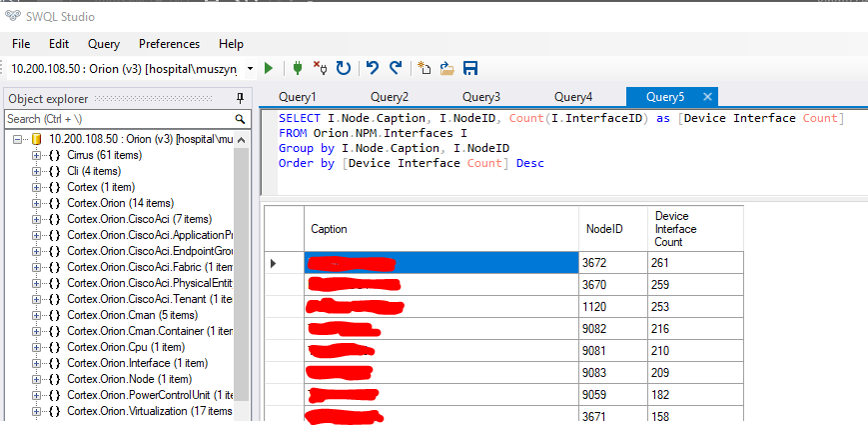Screen dimensions: 868x425
Task: Close the Query5 tab
Action: [707, 97]
